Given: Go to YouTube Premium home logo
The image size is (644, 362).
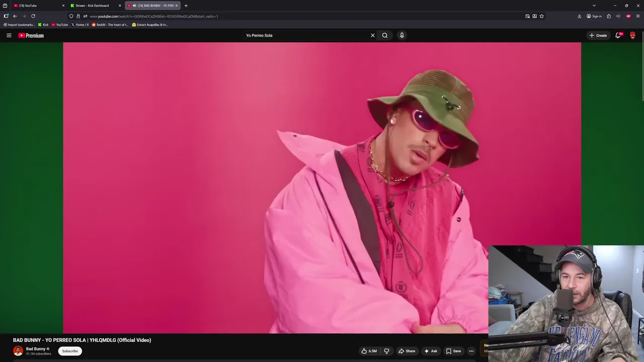Looking at the screenshot, I should tap(31, 35).
